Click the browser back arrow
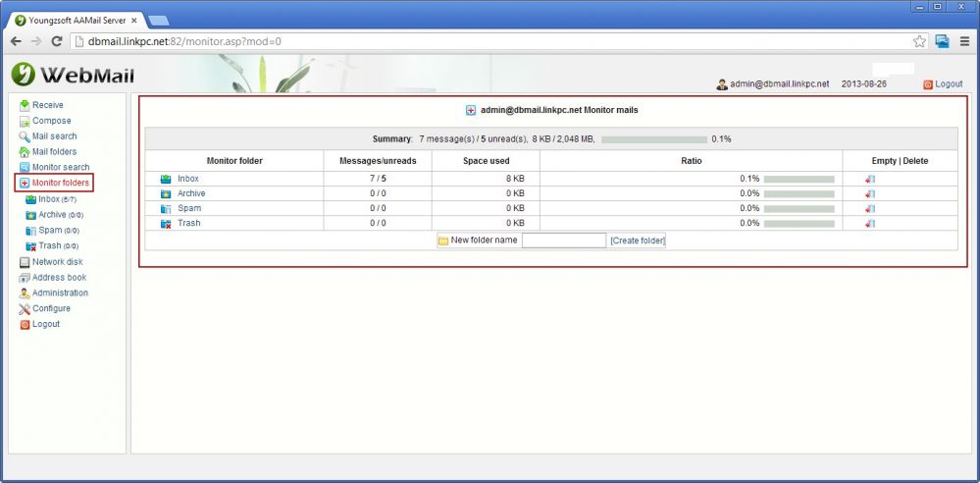 point(17,41)
